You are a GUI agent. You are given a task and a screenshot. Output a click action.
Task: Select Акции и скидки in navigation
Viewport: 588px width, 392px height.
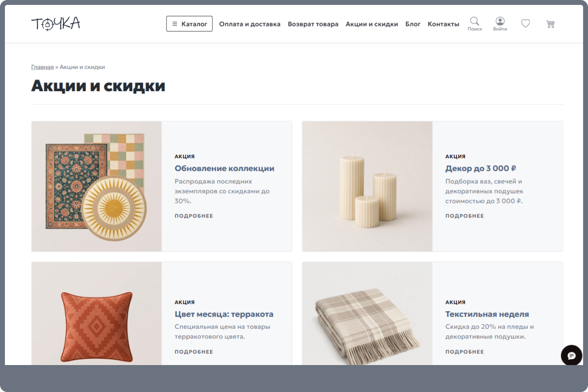pyautogui.click(x=372, y=24)
